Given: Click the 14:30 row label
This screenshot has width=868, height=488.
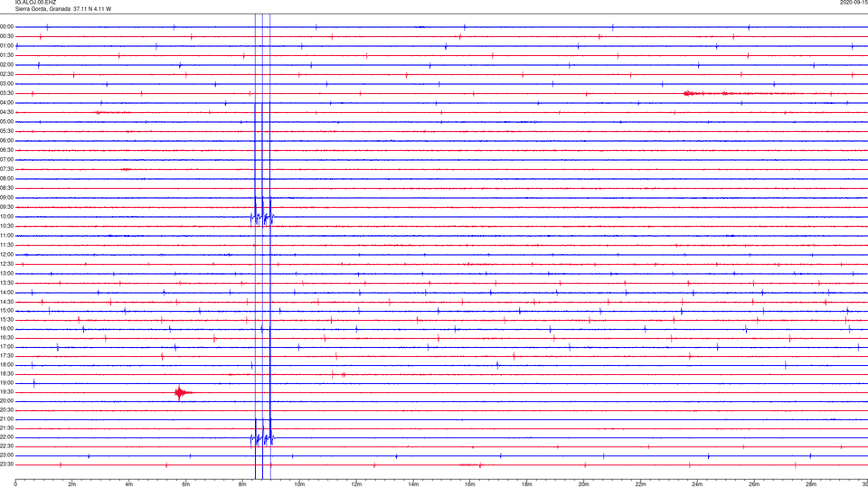Looking at the screenshot, I should pyautogui.click(x=7, y=302).
